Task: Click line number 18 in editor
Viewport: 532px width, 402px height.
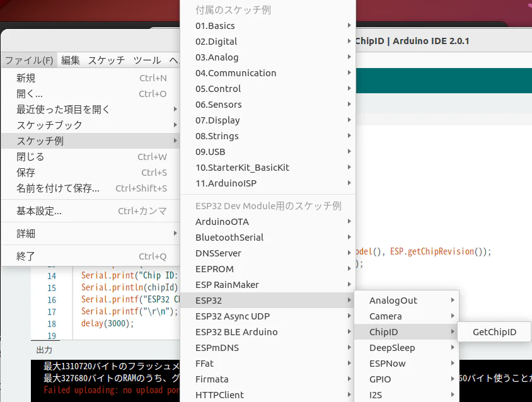Action: [52, 324]
